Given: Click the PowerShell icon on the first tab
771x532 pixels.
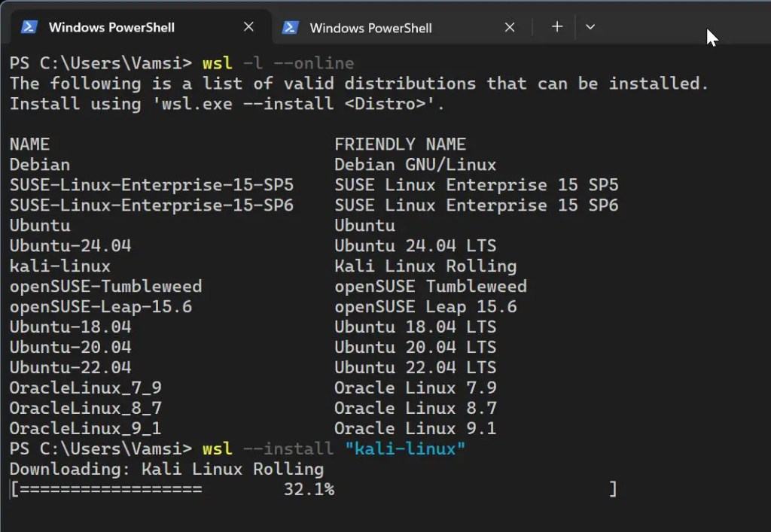Looking at the screenshot, I should tap(29, 27).
